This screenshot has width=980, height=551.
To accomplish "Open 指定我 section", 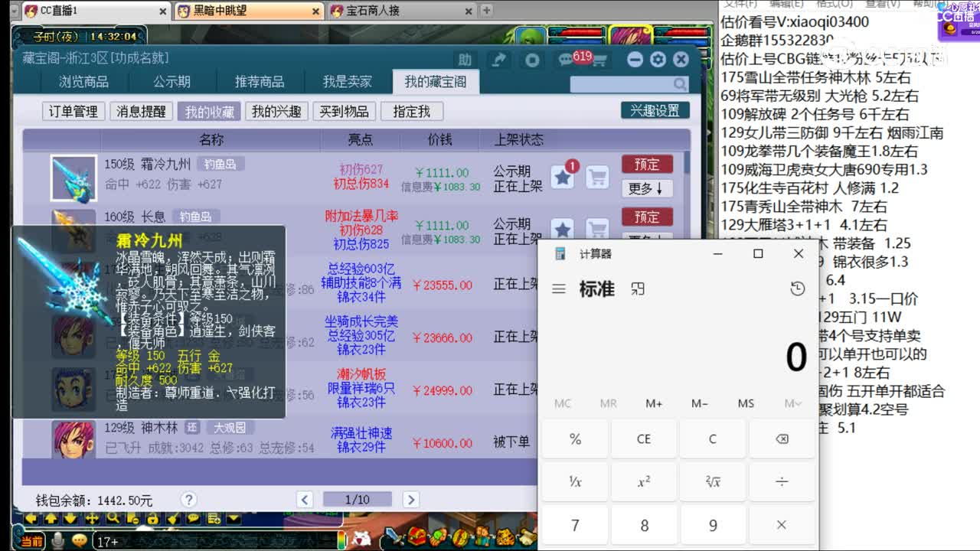I will (411, 111).
